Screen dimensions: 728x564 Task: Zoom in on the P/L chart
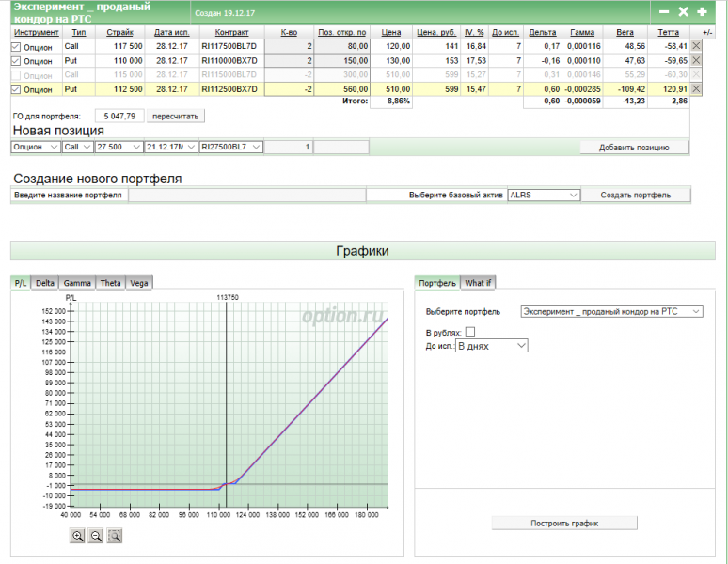(77, 536)
